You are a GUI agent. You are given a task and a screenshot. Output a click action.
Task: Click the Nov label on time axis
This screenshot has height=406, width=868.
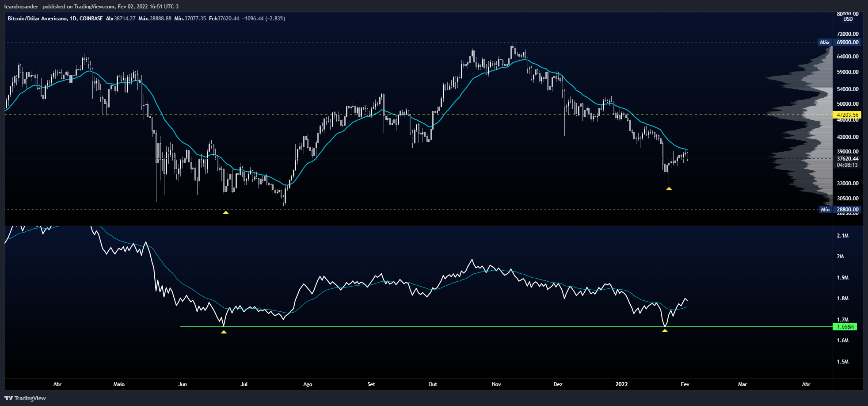496,384
